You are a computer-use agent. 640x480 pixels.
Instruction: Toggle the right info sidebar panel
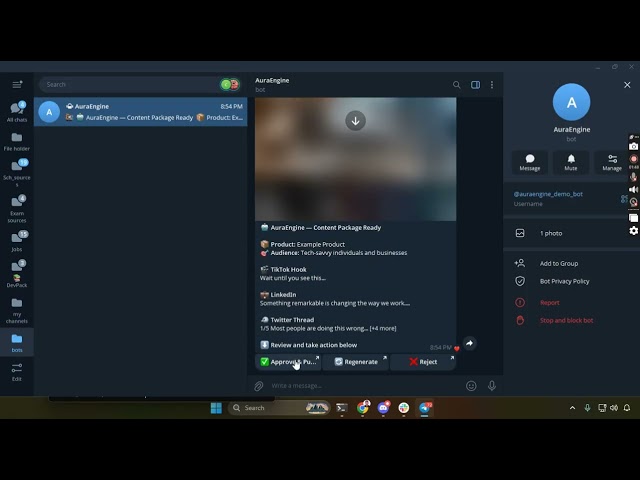pyautogui.click(x=475, y=84)
